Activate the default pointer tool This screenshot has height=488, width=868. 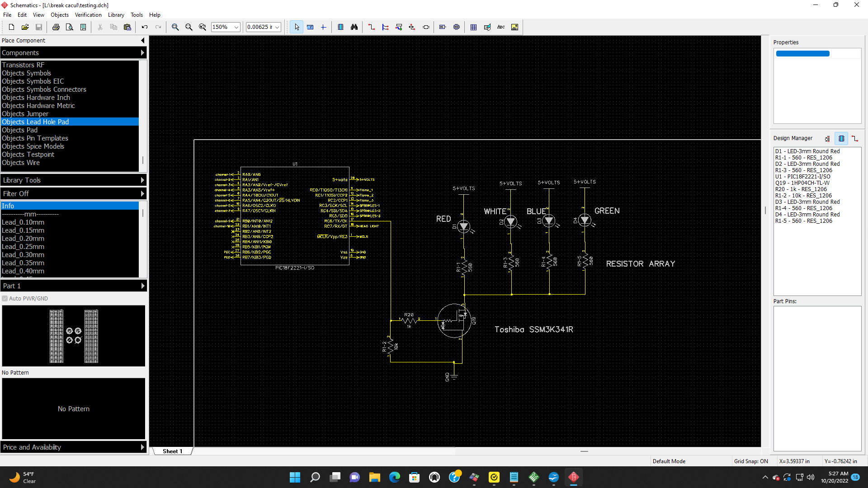click(x=297, y=27)
